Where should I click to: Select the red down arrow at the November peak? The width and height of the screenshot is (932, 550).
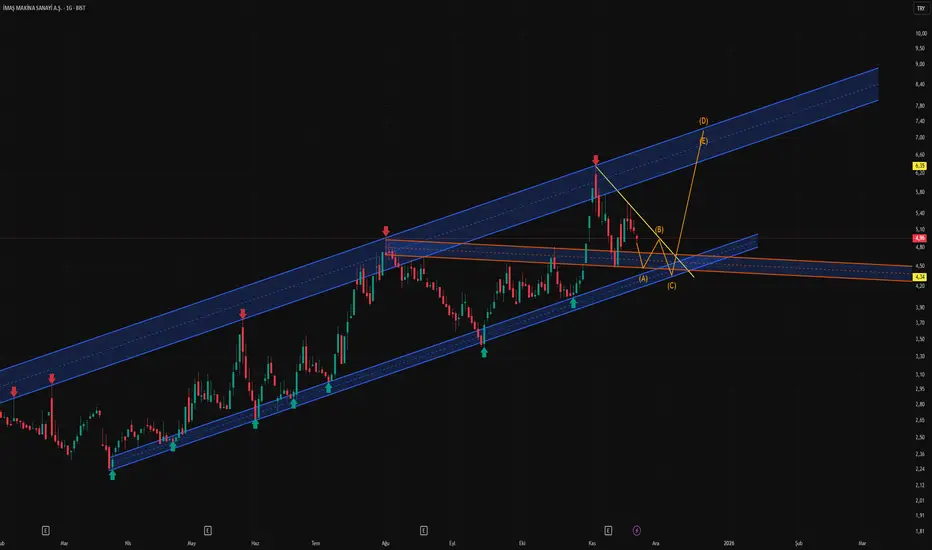pyautogui.click(x=596, y=160)
